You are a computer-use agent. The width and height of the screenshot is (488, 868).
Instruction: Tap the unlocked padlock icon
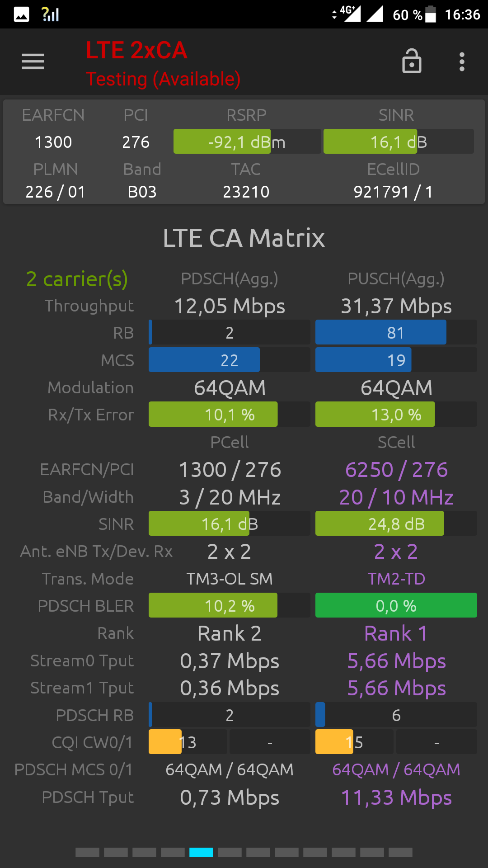pos(412,61)
